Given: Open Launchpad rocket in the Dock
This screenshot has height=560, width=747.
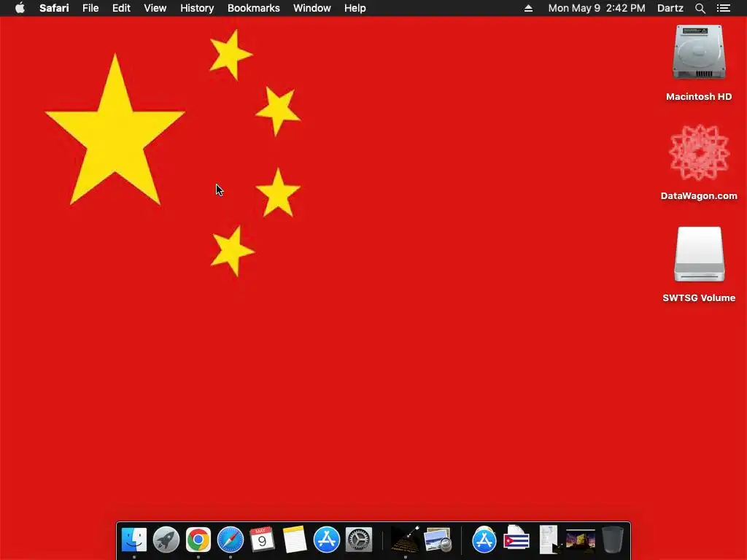Looking at the screenshot, I should pos(166,540).
